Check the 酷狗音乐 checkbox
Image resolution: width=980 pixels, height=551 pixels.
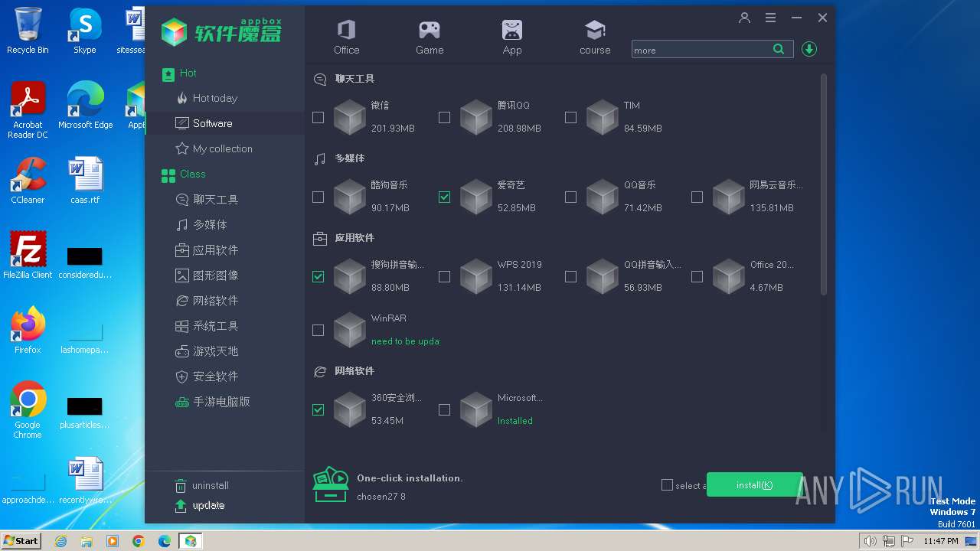(x=318, y=197)
